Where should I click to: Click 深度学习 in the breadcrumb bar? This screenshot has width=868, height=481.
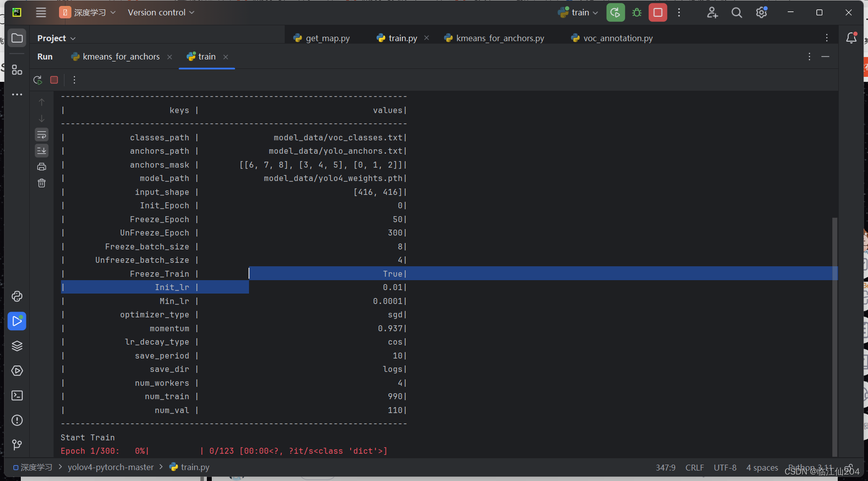click(33, 467)
